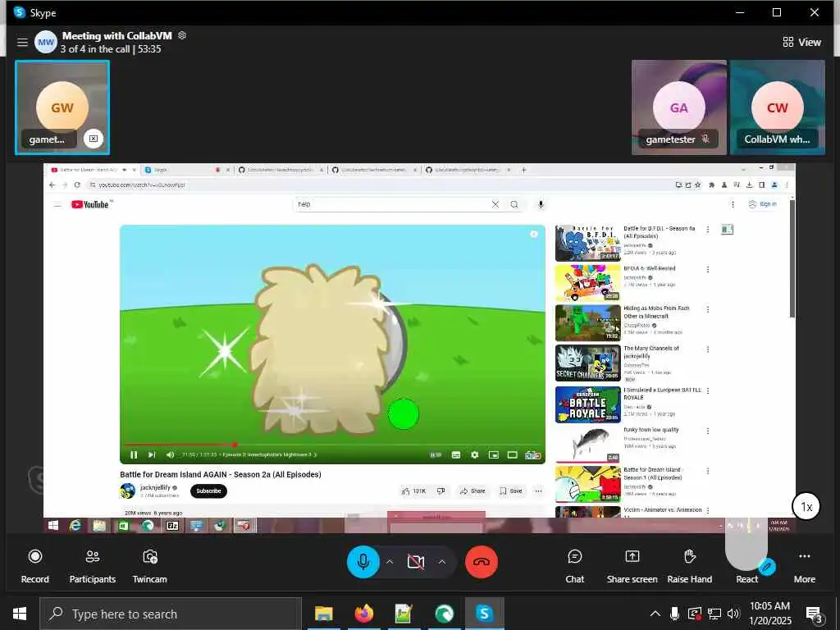Open the Twincam option
This screenshot has height=630, width=840.
pos(149,566)
